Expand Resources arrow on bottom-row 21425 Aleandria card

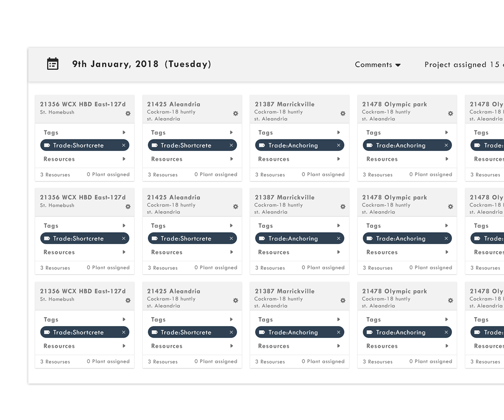pos(231,346)
